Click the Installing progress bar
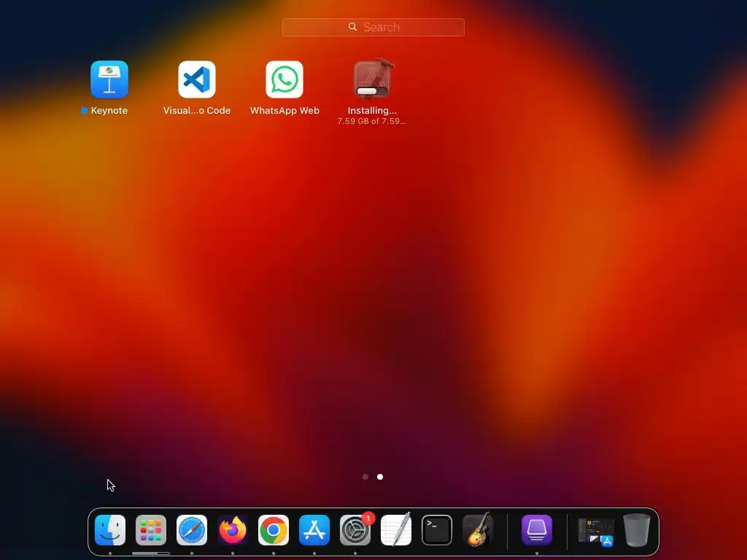 373,91
